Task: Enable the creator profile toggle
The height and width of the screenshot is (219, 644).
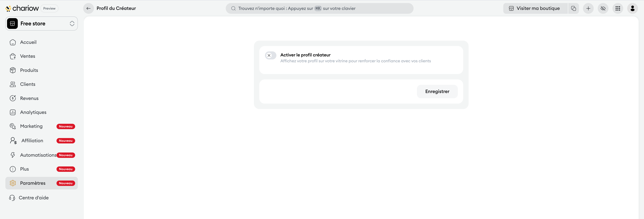Action: 271,55
